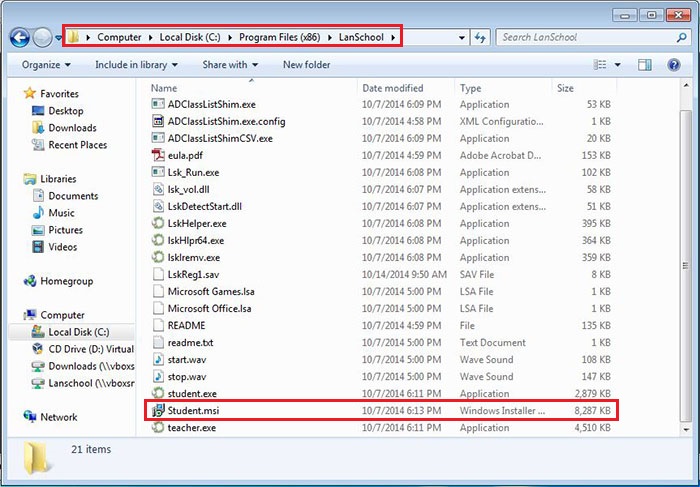Select the ADClassListShim.exe file icon
This screenshot has width=700, height=487.
coord(158,104)
